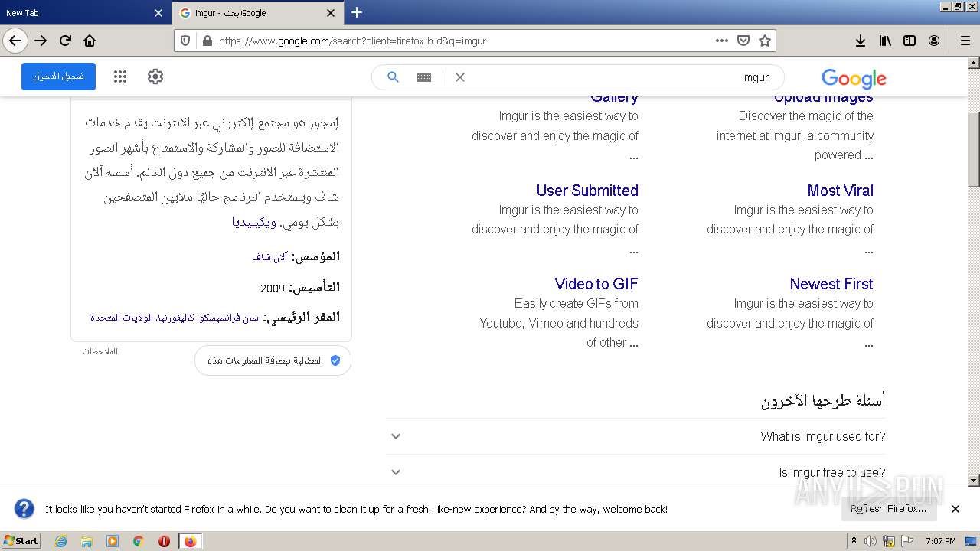
Task: Open the Video to GIF sitelink
Action: (596, 284)
